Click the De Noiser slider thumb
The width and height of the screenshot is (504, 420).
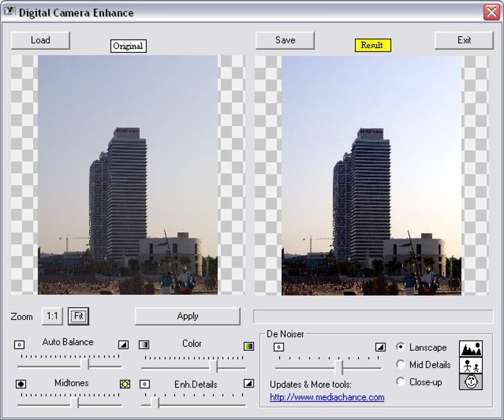338,368
